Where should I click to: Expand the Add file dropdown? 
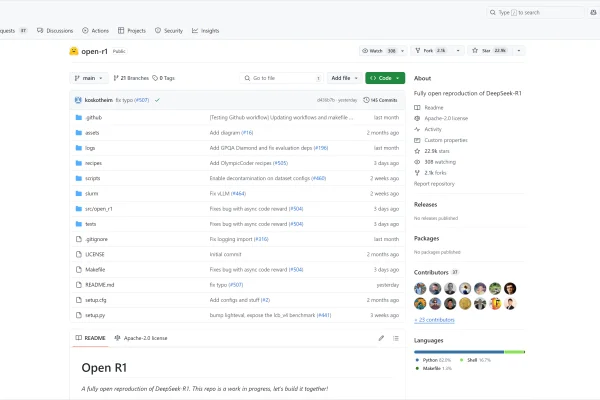(x=344, y=78)
